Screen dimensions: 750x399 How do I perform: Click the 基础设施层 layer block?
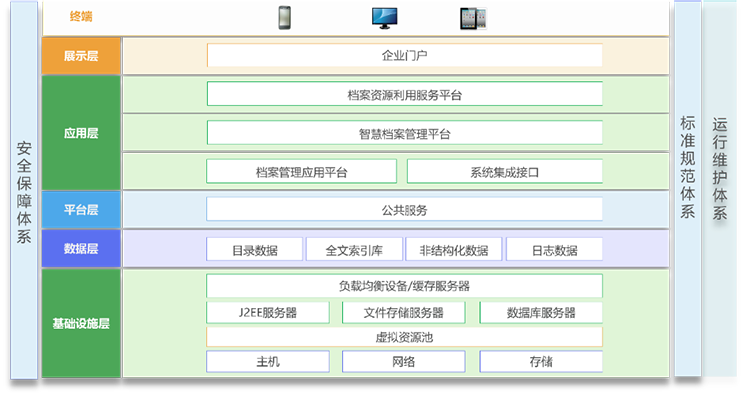coord(81,323)
